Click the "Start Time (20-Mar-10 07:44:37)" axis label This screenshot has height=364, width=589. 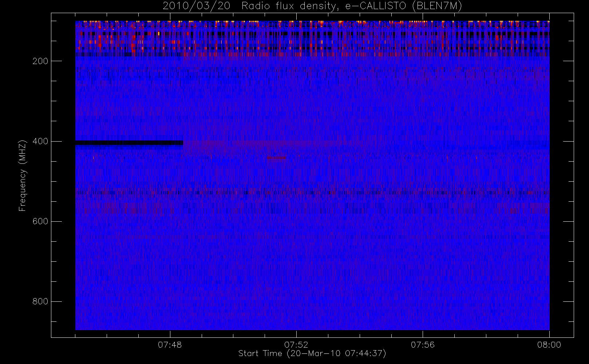[x=312, y=353]
